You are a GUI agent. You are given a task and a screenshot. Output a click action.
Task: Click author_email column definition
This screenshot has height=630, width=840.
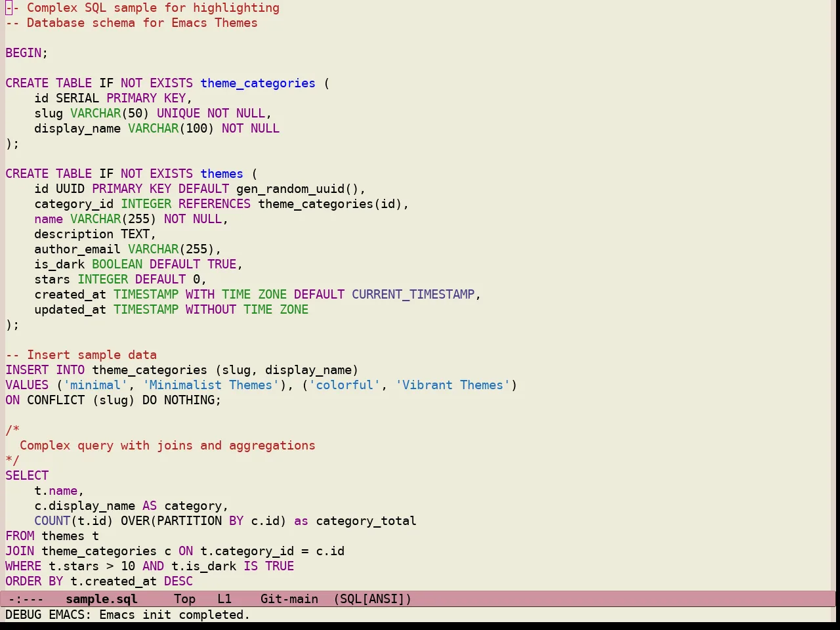(128, 249)
